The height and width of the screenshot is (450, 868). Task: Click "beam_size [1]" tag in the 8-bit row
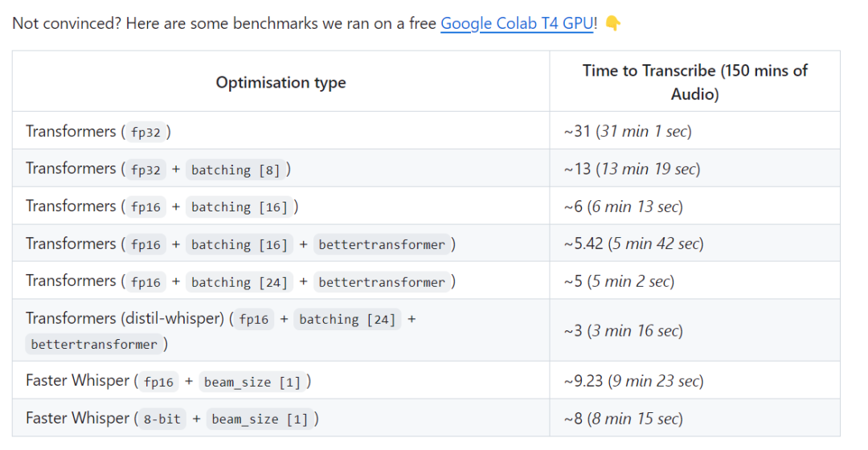(260, 419)
